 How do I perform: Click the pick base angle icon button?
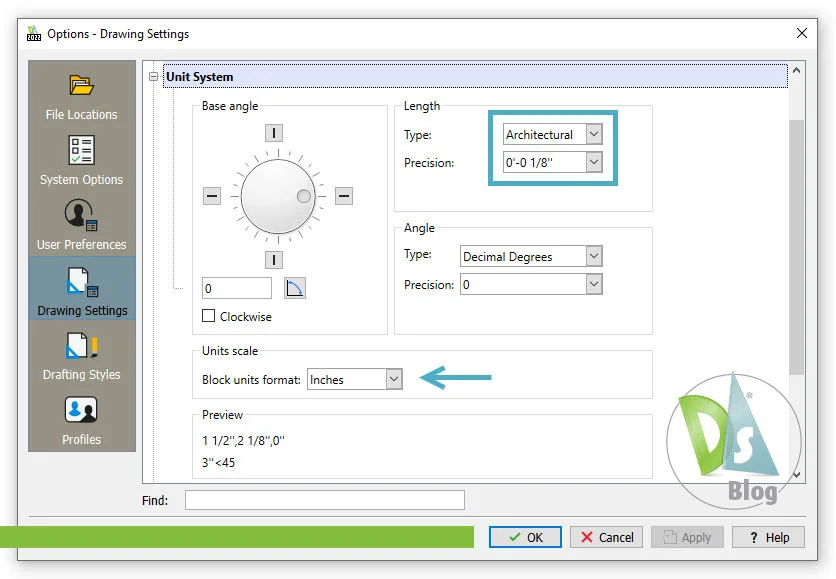point(294,289)
